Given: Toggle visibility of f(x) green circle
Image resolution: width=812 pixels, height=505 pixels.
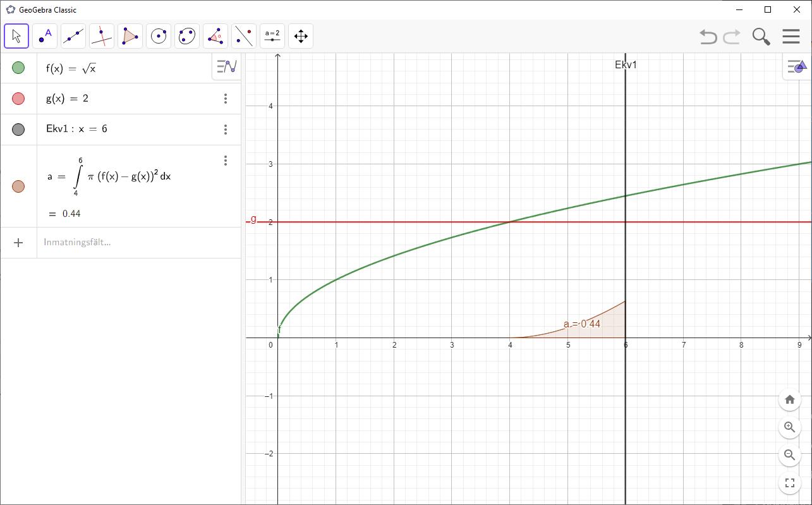Looking at the screenshot, I should point(18,68).
